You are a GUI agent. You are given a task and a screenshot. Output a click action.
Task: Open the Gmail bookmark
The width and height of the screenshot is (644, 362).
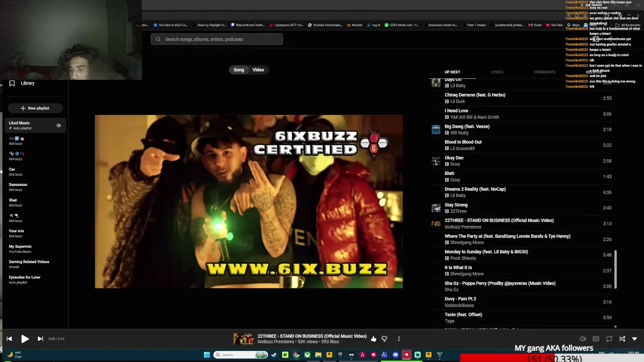click(x=535, y=25)
